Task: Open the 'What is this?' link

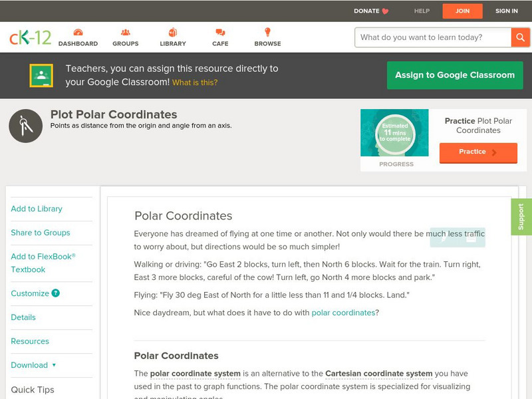Action: [195, 82]
